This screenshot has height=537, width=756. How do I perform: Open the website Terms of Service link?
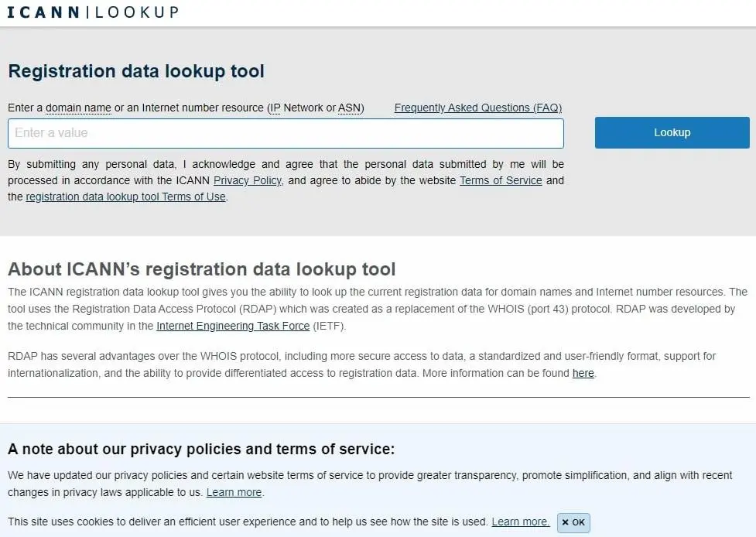tap(501, 180)
